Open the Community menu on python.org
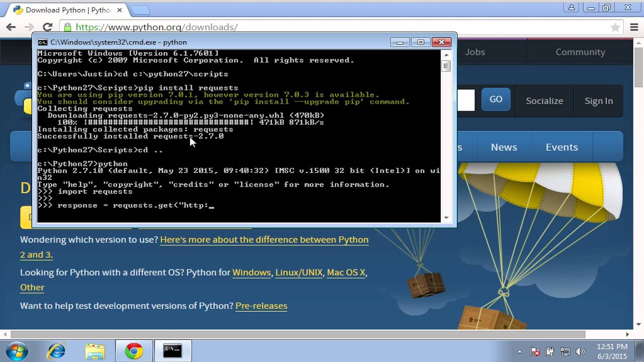 (x=580, y=52)
